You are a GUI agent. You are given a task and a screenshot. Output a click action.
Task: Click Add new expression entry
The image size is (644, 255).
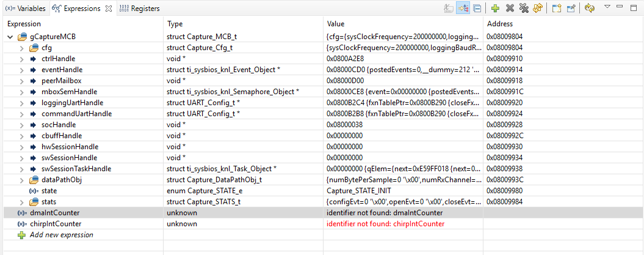coord(60,235)
